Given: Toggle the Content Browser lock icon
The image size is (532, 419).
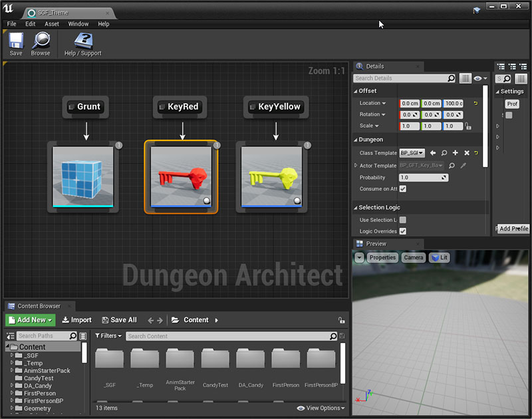Looking at the screenshot, I should (x=341, y=320).
